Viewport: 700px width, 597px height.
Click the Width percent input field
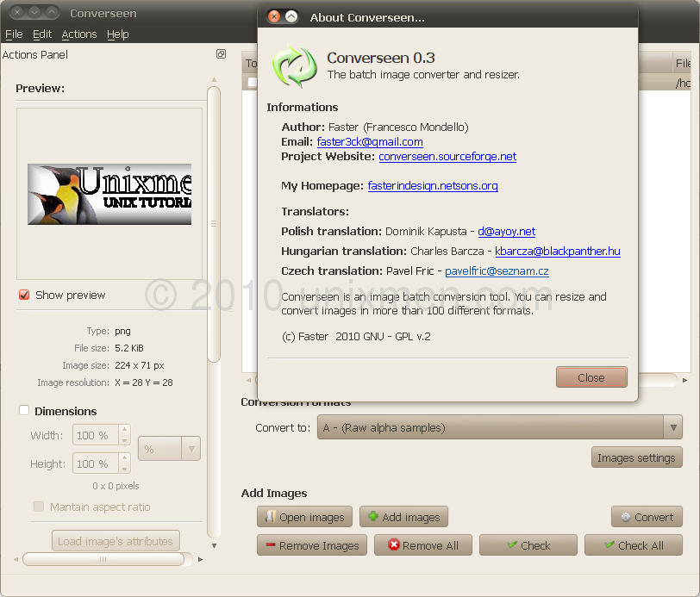(x=96, y=435)
